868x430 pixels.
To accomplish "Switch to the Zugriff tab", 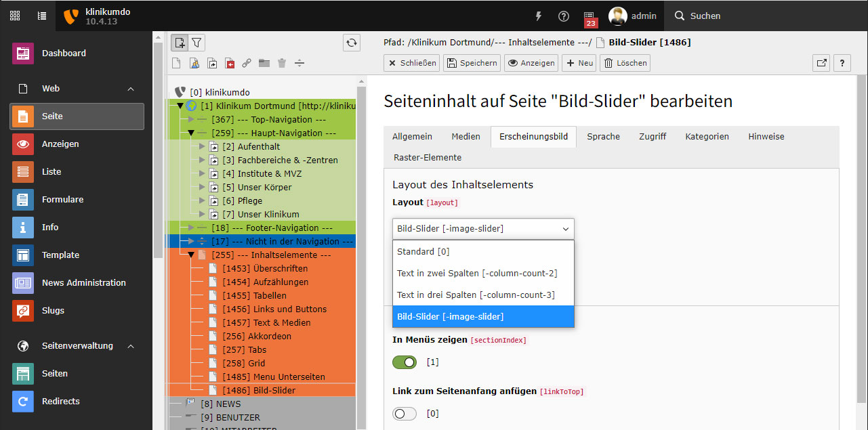I will 653,137.
